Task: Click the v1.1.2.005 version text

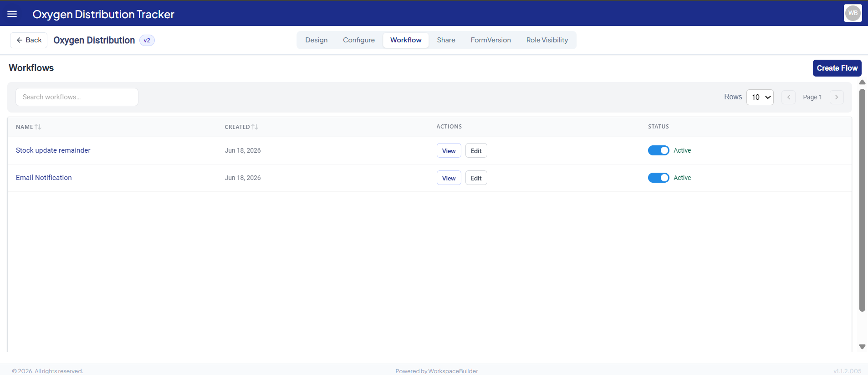Action: pyautogui.click(x=847, y=371)
